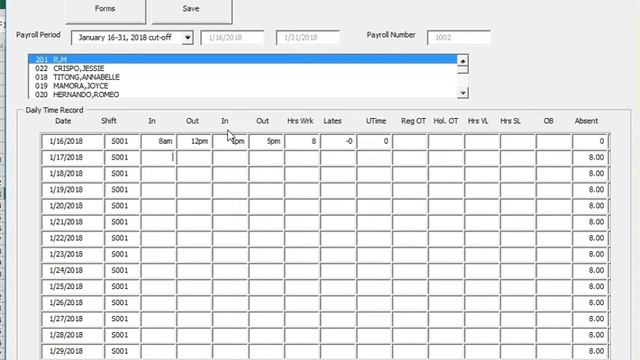Click the Absent column header
This screenshot has width=640, height=360.
586,121
